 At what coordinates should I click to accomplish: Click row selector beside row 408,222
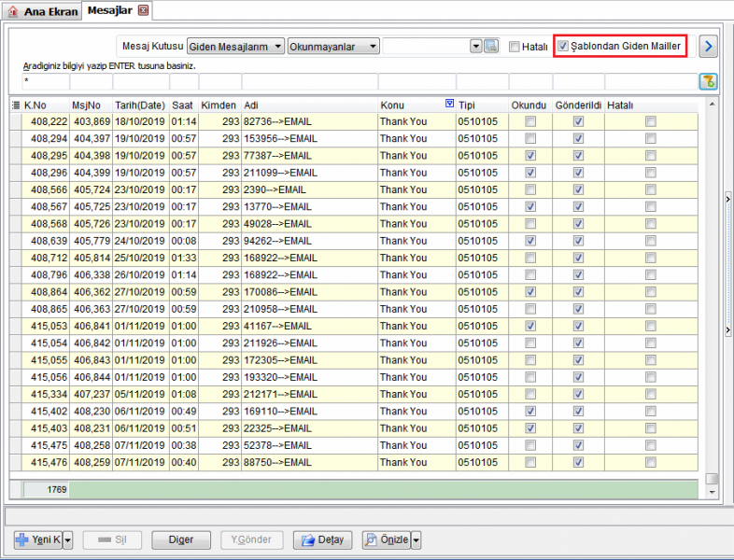click(x=16, y=121)
